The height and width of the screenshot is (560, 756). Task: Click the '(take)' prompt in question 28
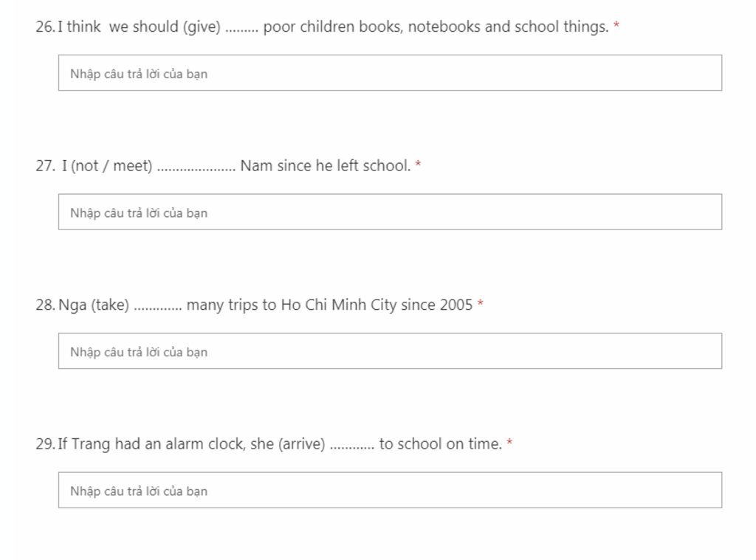point(111,305)
